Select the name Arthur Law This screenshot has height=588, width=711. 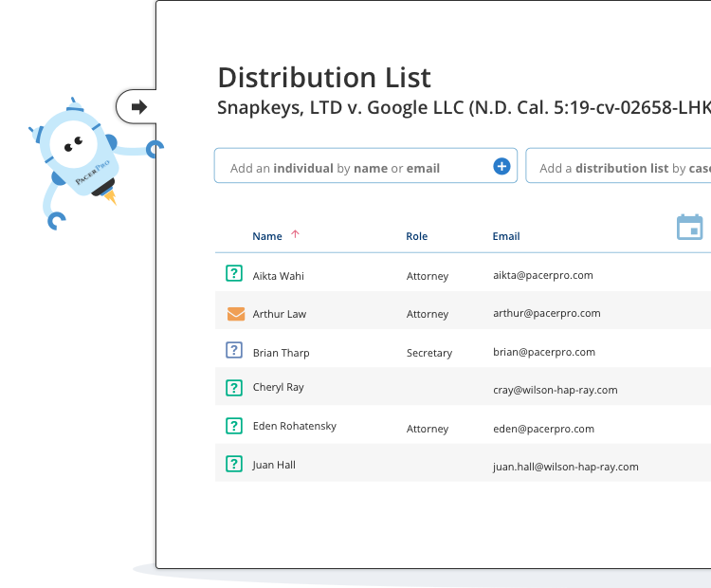pyautogui.click(x=280, y=314)
